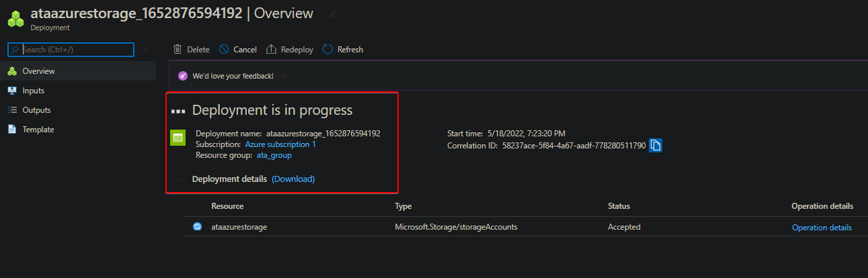868x278 pixels.
Task: Click the Redeploy upload icon
Action: click(x=272, y=49)
